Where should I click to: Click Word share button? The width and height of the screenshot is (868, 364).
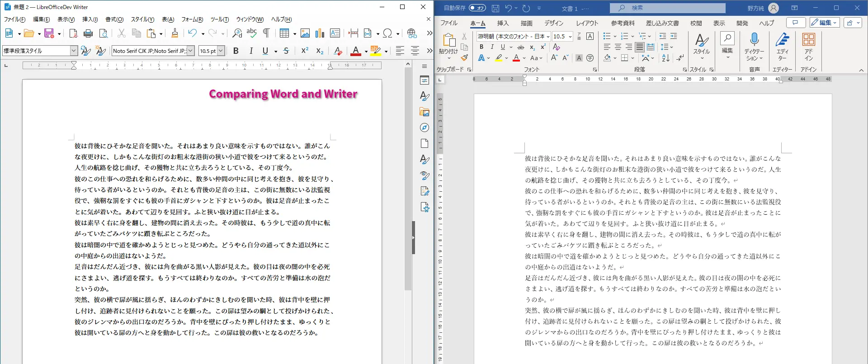pos(853,23)
